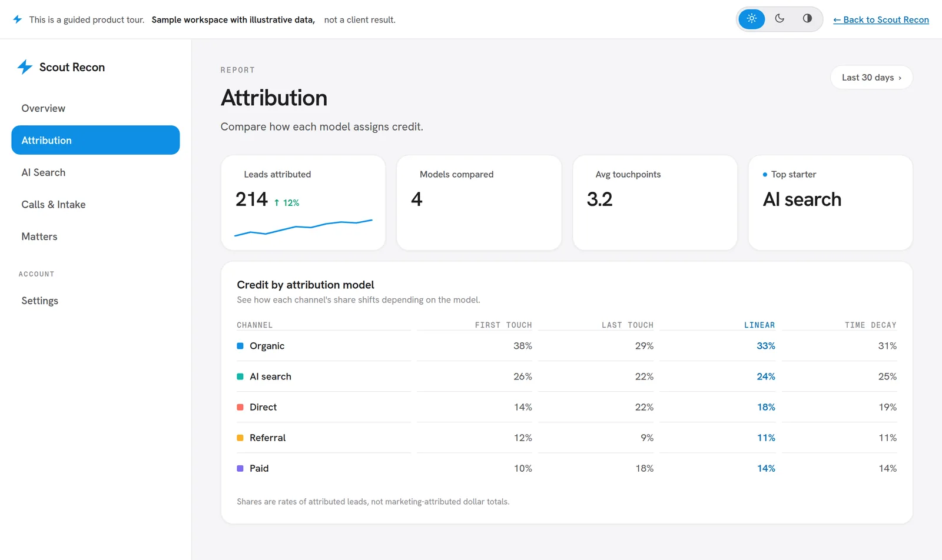The width and height of the screenshot is (942, 560).
Task: Click AI search first touch value 26%
Action: pos(523,376)
